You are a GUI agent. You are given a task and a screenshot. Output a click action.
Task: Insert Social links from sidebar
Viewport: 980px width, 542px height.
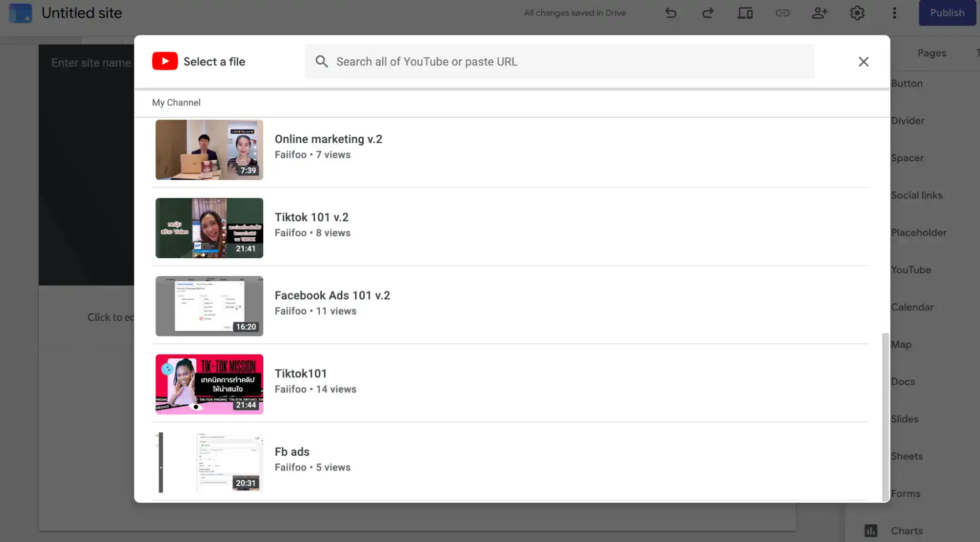916,195
